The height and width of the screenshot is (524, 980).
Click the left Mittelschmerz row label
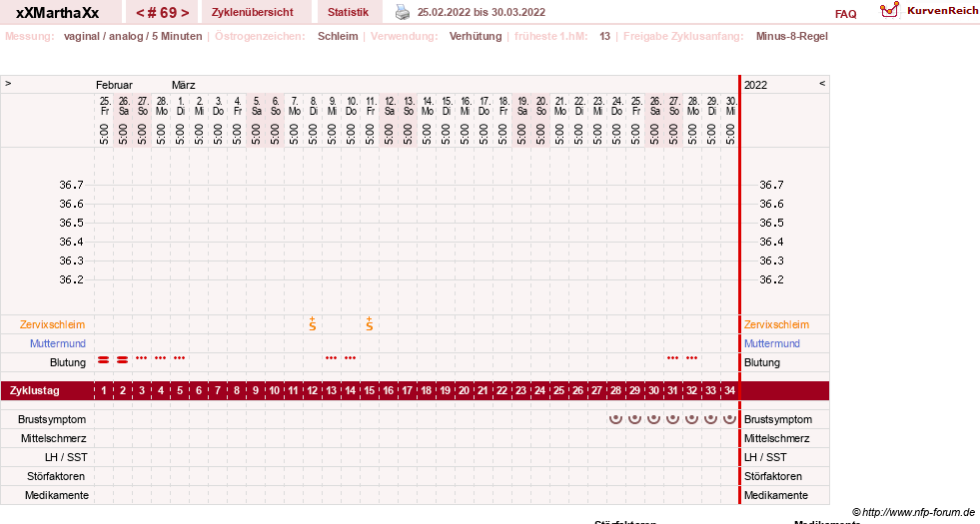click(x=54, y=438)
